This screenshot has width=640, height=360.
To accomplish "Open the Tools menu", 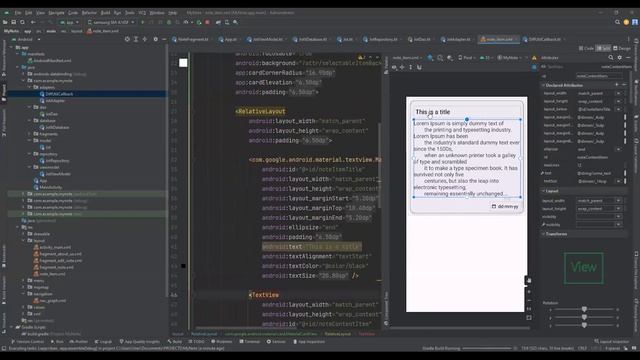I will (130, 13).
